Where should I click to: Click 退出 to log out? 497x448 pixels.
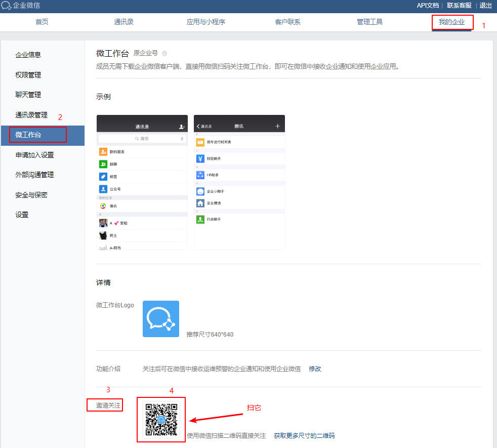485,6
